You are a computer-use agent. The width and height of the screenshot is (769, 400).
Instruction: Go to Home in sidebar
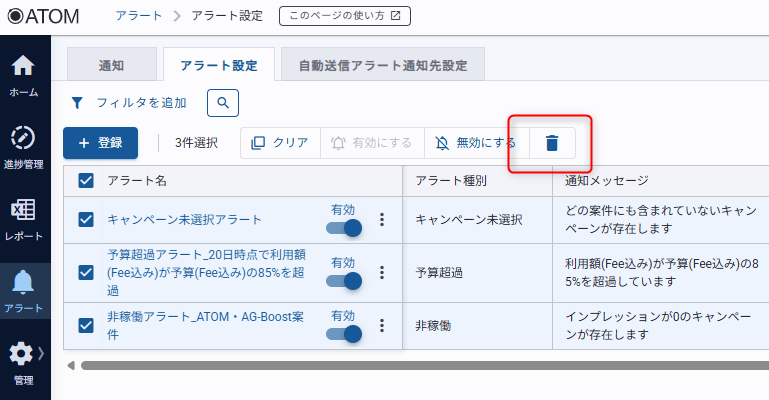coord(24,75)
